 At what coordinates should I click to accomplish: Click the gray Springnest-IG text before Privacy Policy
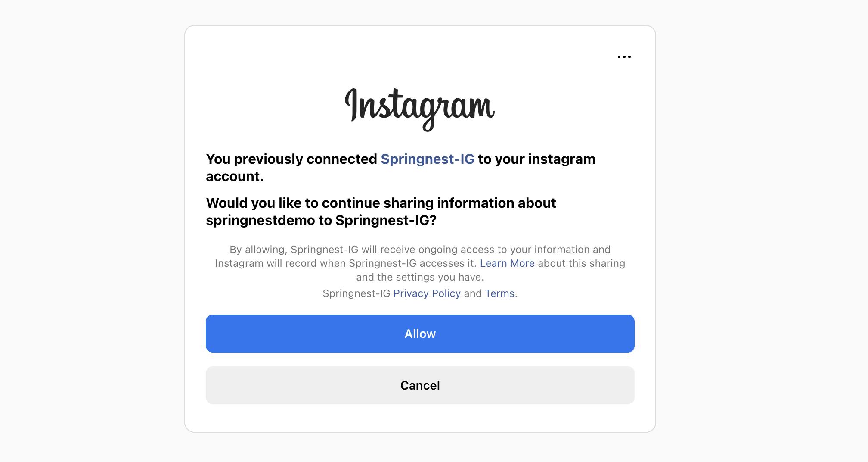(356, 293)
